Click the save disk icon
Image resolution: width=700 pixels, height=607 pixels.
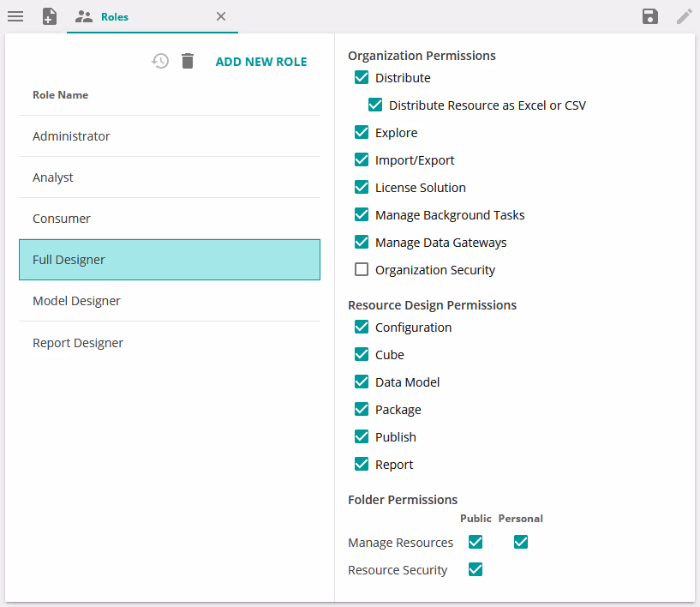click(650, 16)
